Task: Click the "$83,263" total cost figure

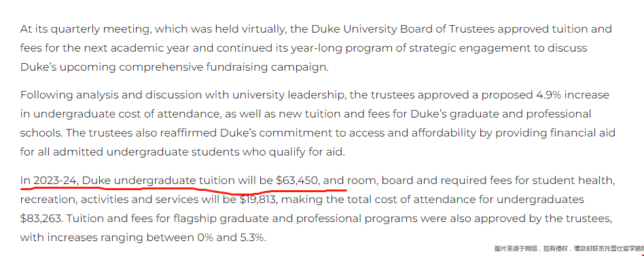Action: click(x=41, y=219)
